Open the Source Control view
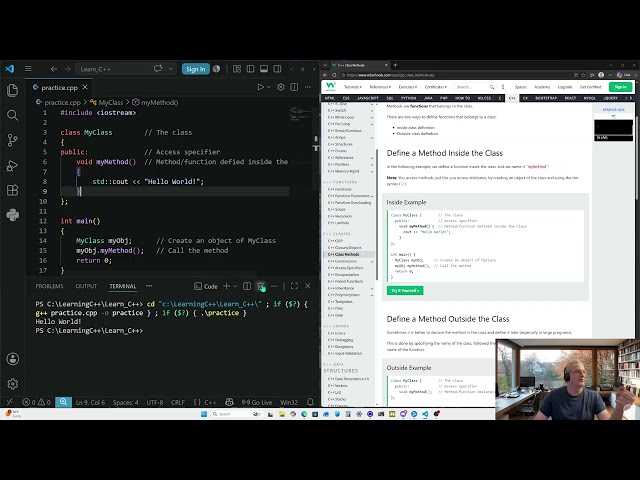The height and width of the screenshot is (480, 640). [13, 140]
